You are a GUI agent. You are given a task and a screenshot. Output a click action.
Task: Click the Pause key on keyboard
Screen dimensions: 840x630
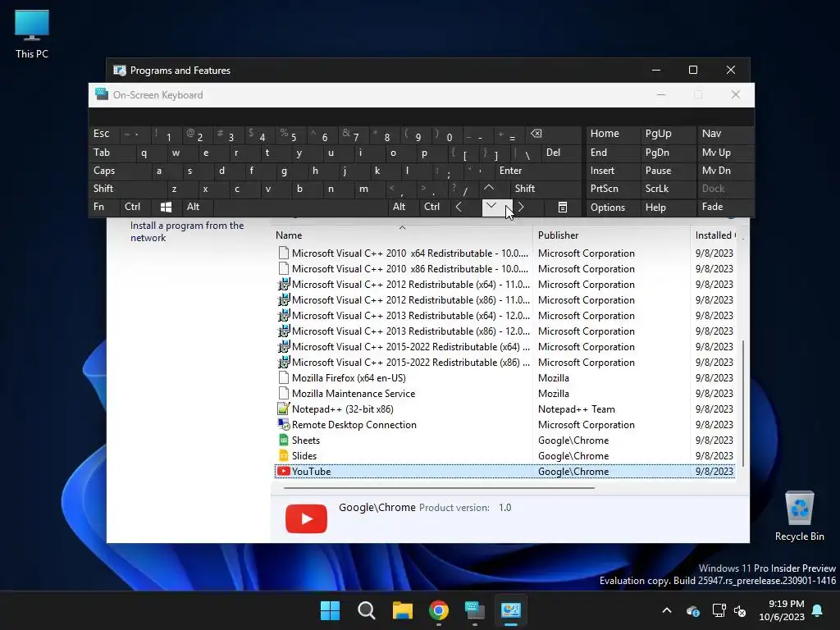[668, 171]
